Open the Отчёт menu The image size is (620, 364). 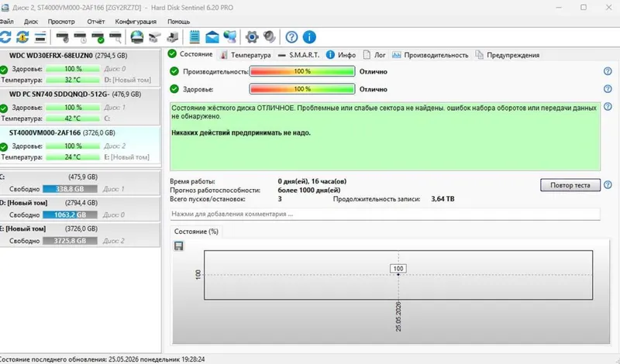tap(95, 22)
